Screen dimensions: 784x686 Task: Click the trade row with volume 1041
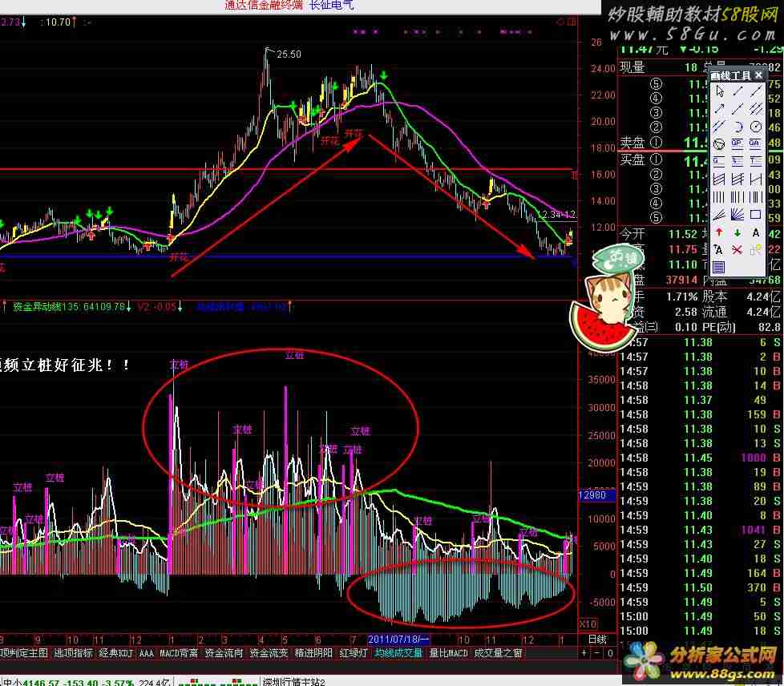click(700, 530)
